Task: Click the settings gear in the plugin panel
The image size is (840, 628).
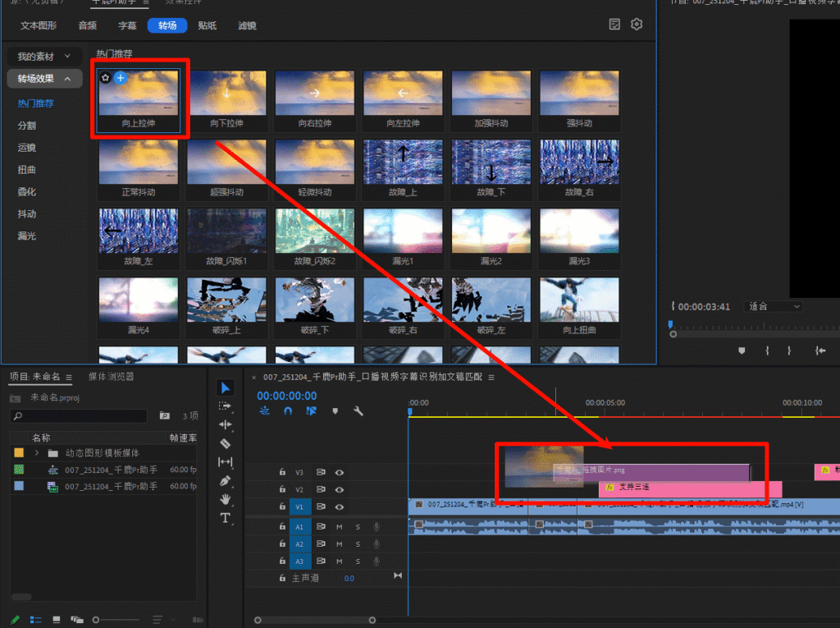Action: point(637,25)
